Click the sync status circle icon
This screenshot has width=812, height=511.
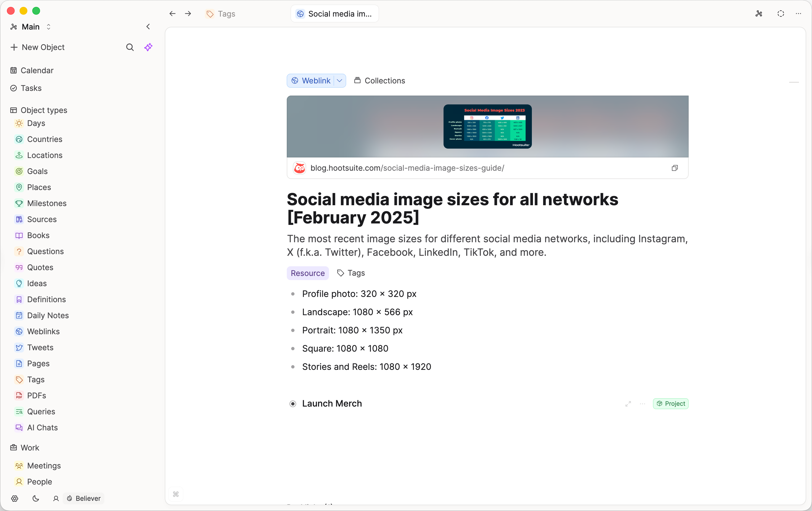[781, 14]
